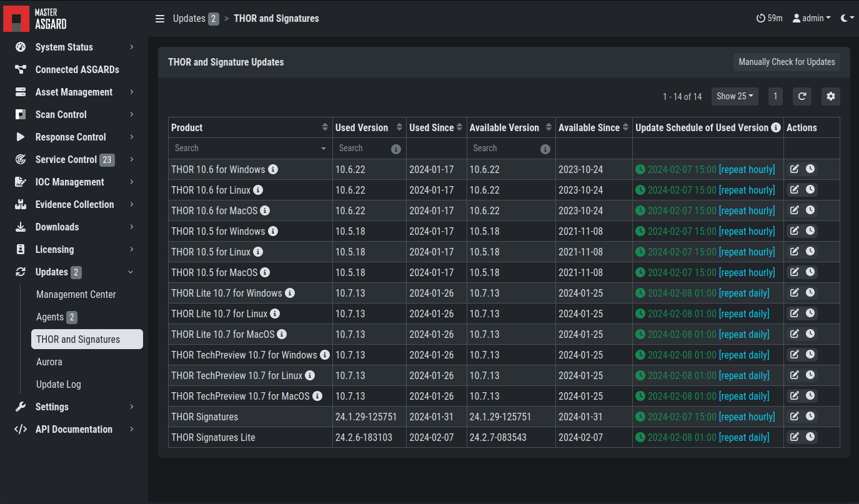
Task: Open Aurora updates page
Action: click(87, 362)
